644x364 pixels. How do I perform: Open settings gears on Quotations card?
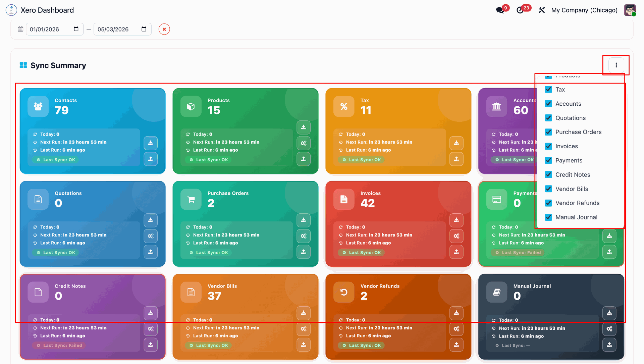pyautogui.click(x=151, y=236)
